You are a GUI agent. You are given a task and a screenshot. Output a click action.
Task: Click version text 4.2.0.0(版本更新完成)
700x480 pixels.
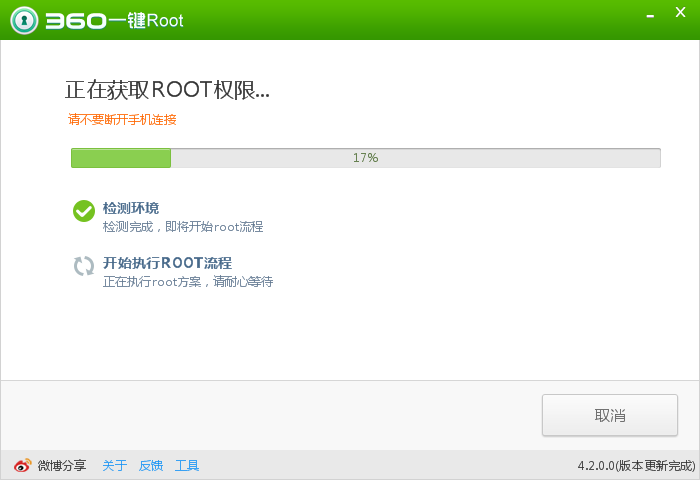636,466
